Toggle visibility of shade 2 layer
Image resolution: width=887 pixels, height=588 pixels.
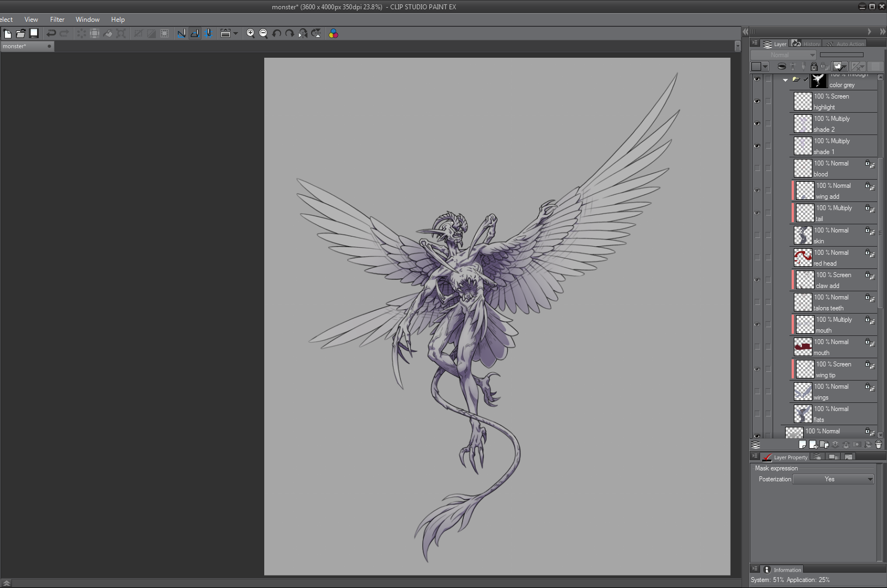click(757, 124)
